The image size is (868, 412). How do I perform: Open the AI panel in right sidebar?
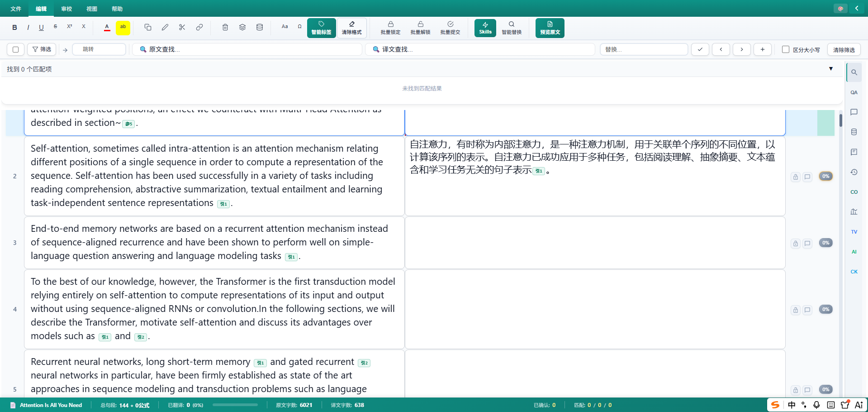854,252
